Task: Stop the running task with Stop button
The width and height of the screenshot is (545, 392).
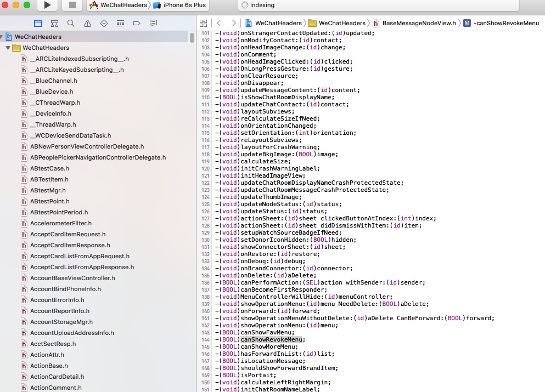Action: (72, 5)
